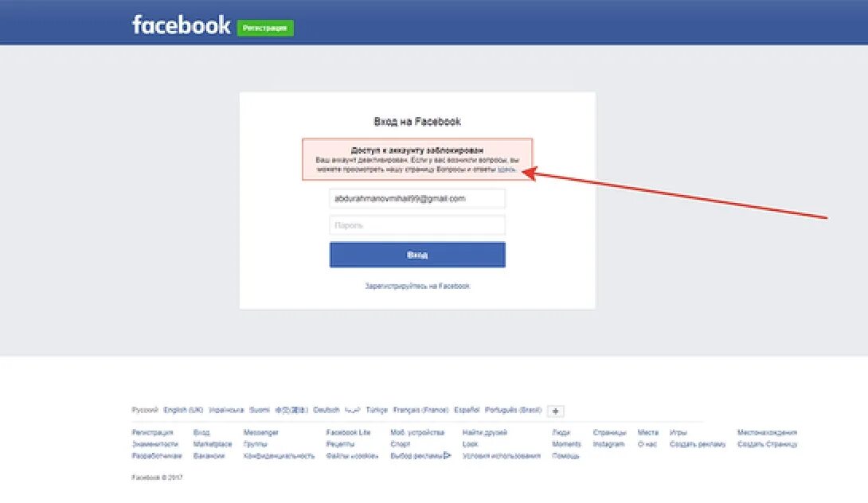Open the Помощь help link
The width and height of the screenshot is (868, 503).
click(x=565, y=455)
